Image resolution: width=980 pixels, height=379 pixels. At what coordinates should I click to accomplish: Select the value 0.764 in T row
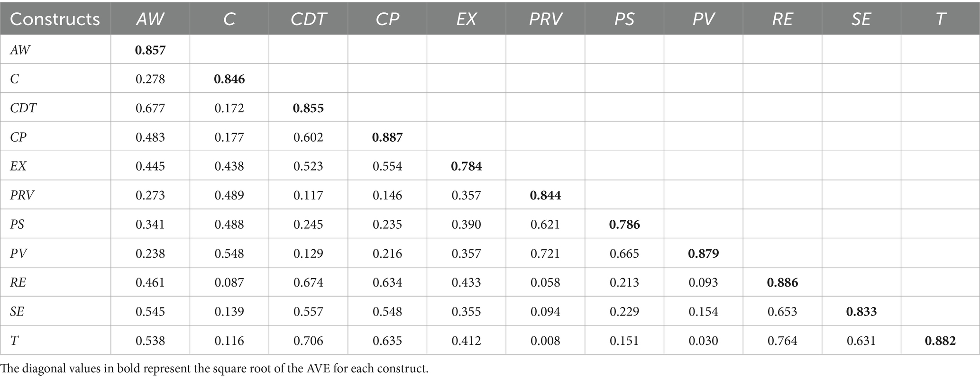(782, 341)
